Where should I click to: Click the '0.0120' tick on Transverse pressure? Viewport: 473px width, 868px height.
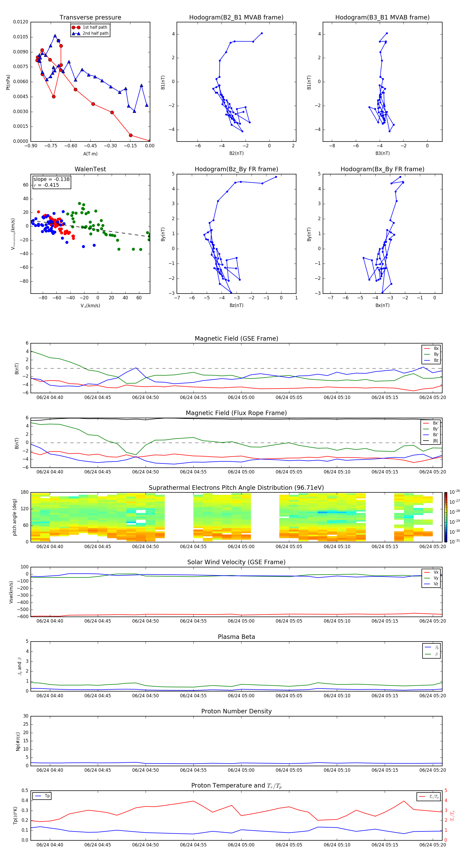pos(20,22)
